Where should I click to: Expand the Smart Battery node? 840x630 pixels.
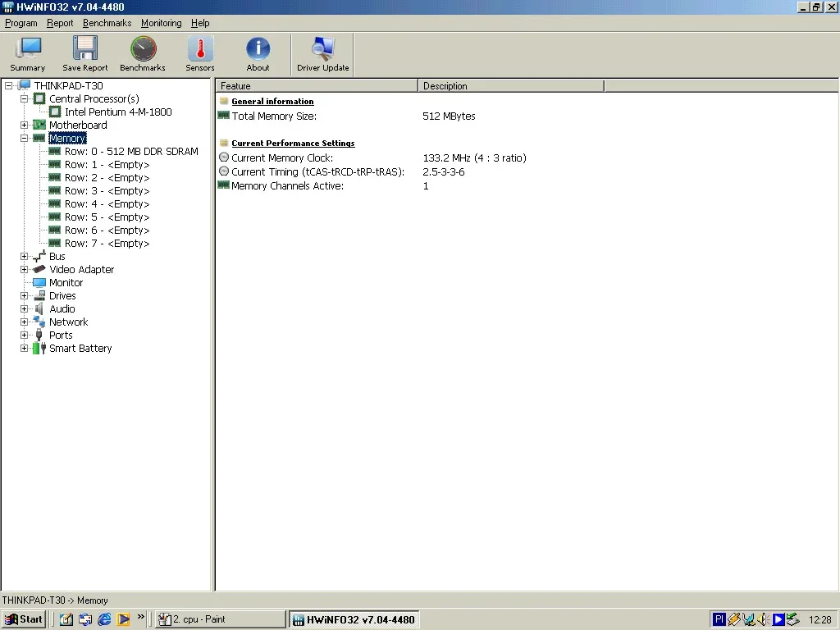(x=24, y=348)
